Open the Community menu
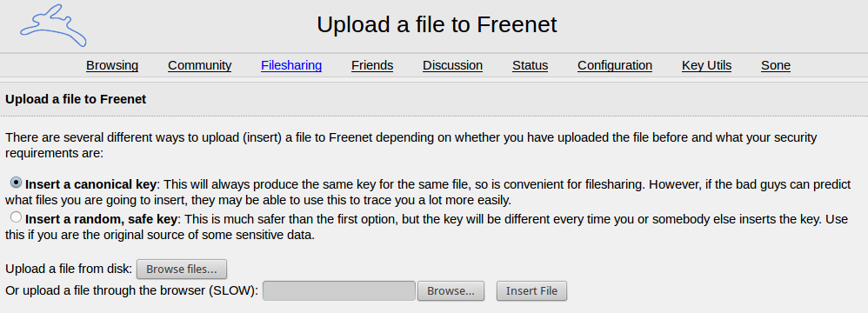 [200, 65]
